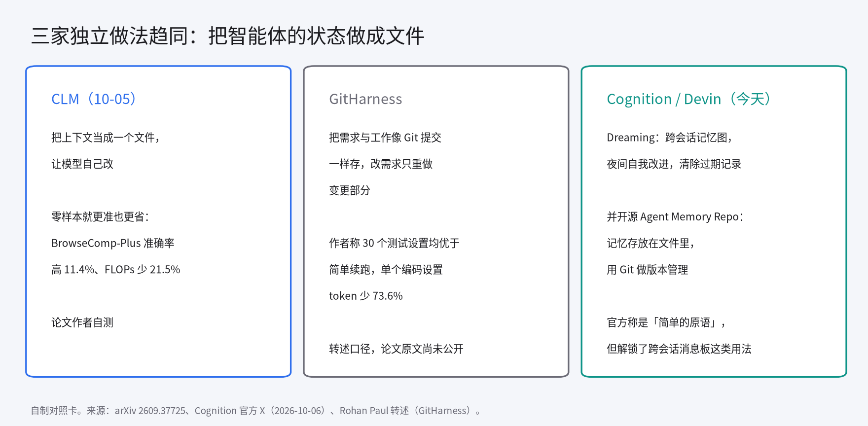868x426 pixels.
Task: Click the line "把需求与工作像 Git 提交"
Action: (385, 138)
